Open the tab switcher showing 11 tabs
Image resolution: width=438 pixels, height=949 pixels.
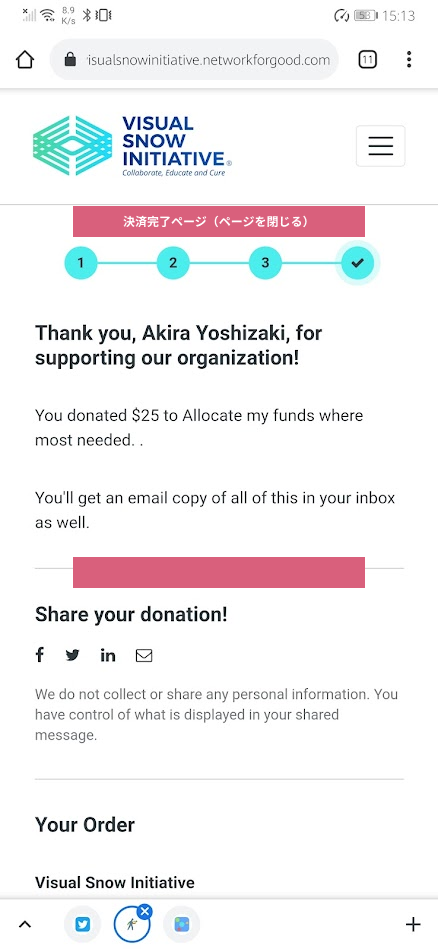(367, 59)
